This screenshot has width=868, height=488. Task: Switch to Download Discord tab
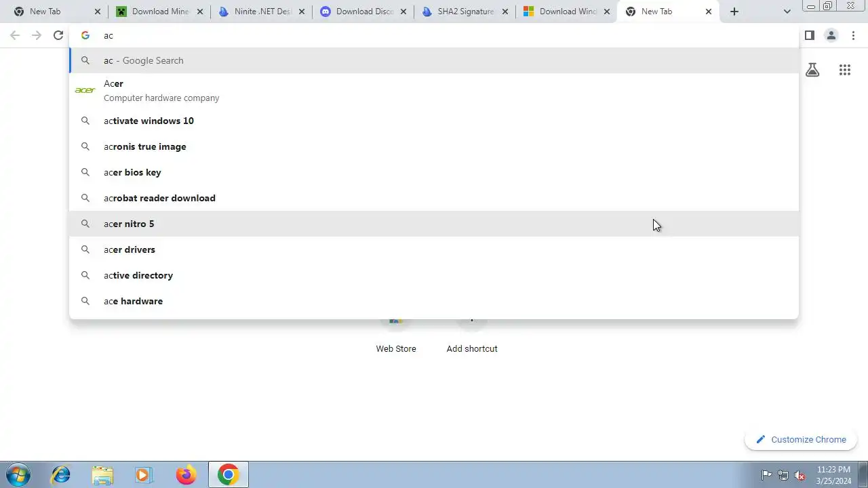point(363,12)
